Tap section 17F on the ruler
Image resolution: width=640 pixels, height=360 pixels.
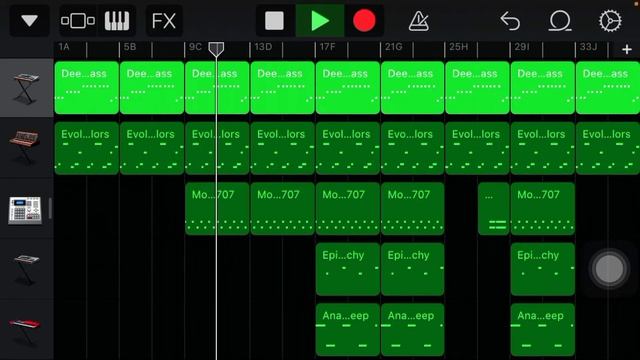[x=328, y=47]
